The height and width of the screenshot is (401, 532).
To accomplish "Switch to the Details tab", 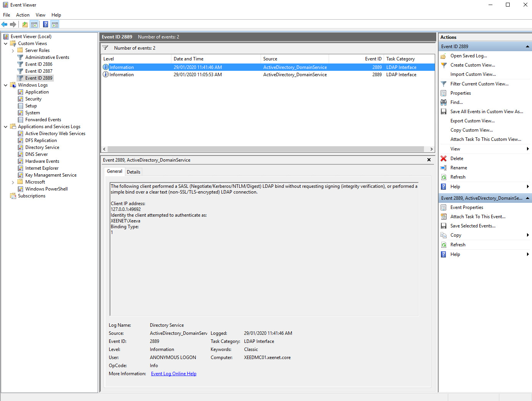I will (133, 172).
